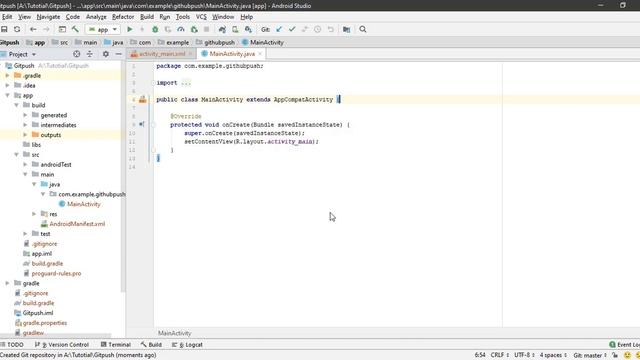The width and height of the screenshot is (640, 360).
Task: Open the Project panel settings gear
Action: [106, 54]
